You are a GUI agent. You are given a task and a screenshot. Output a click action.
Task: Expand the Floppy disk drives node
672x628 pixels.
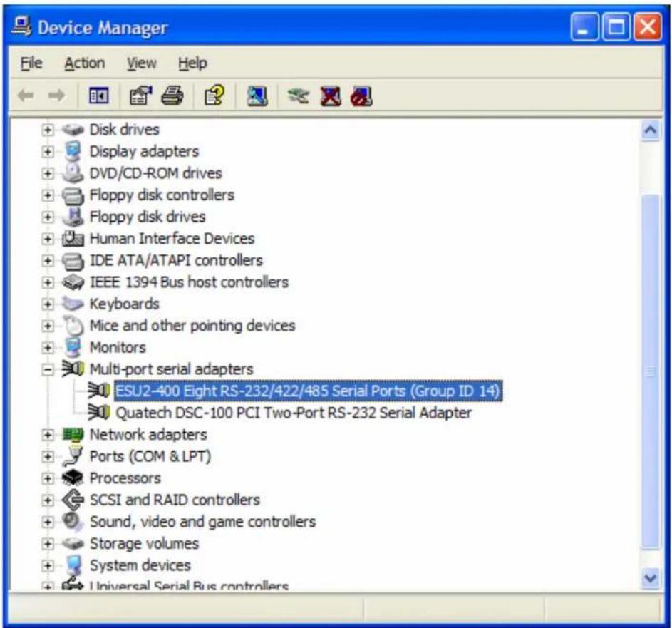coord(48,217)
